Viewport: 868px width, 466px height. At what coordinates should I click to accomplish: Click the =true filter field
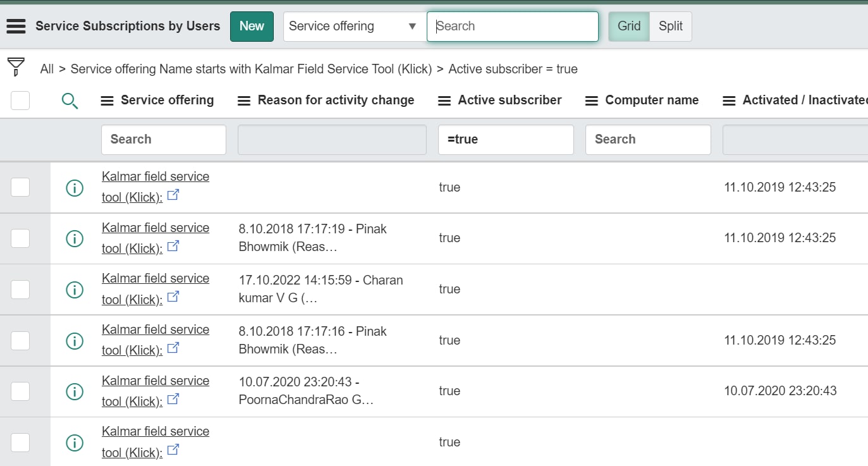[506, 140]
